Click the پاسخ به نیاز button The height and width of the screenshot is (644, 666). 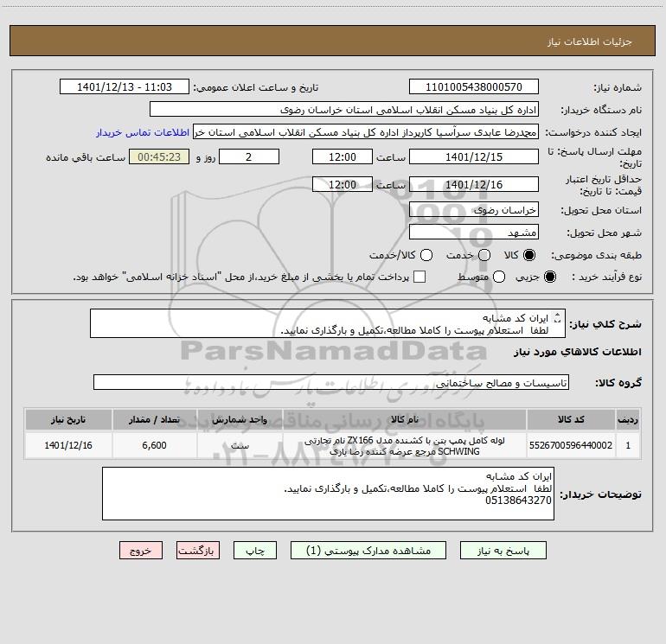coord(503,550)
